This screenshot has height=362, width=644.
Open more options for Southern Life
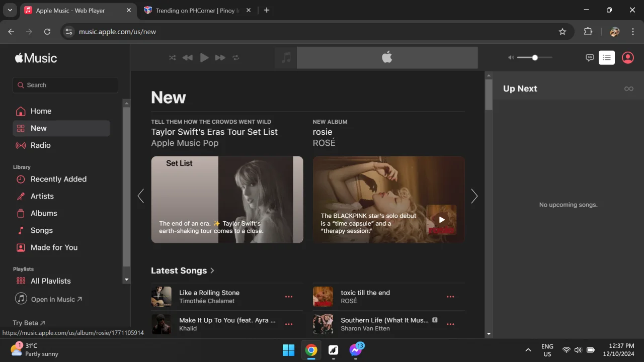(x=450, y=324)
